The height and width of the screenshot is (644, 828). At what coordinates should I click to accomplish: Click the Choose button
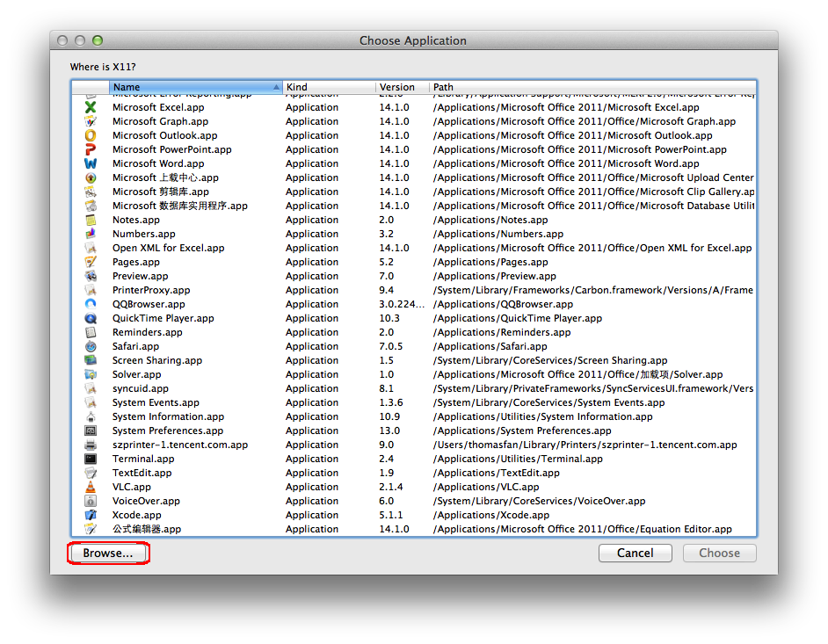pos(719,554)
